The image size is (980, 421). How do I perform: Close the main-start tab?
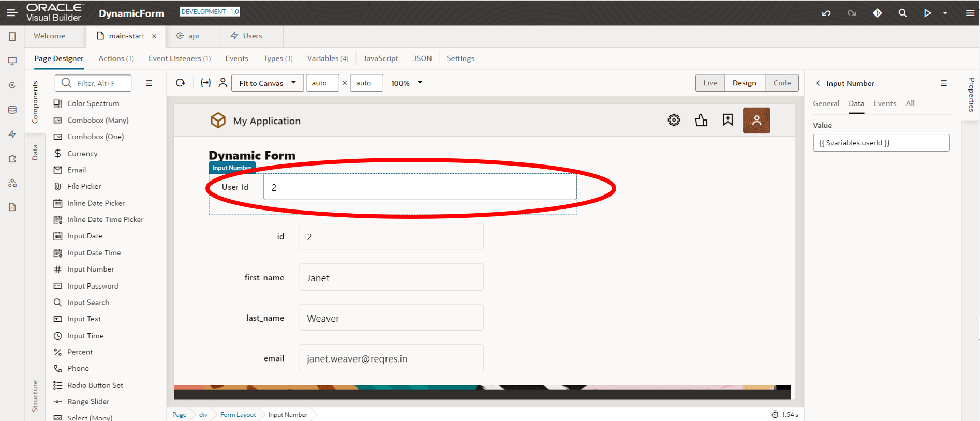154,36
